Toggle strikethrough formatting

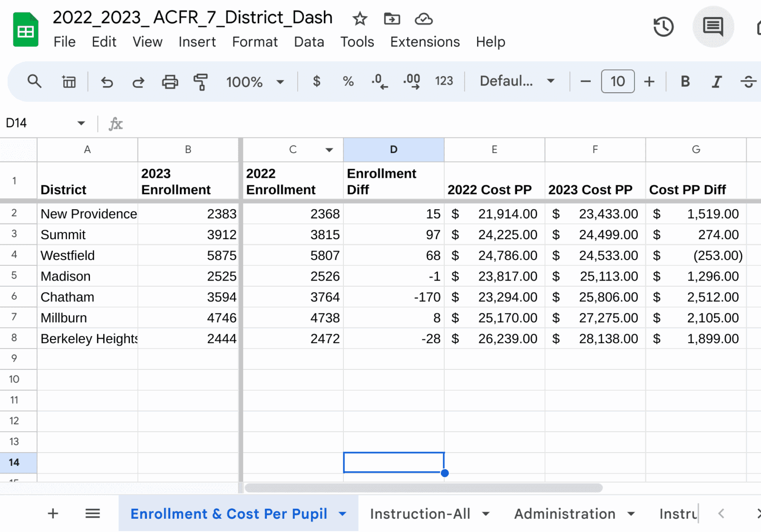[748, 81]
